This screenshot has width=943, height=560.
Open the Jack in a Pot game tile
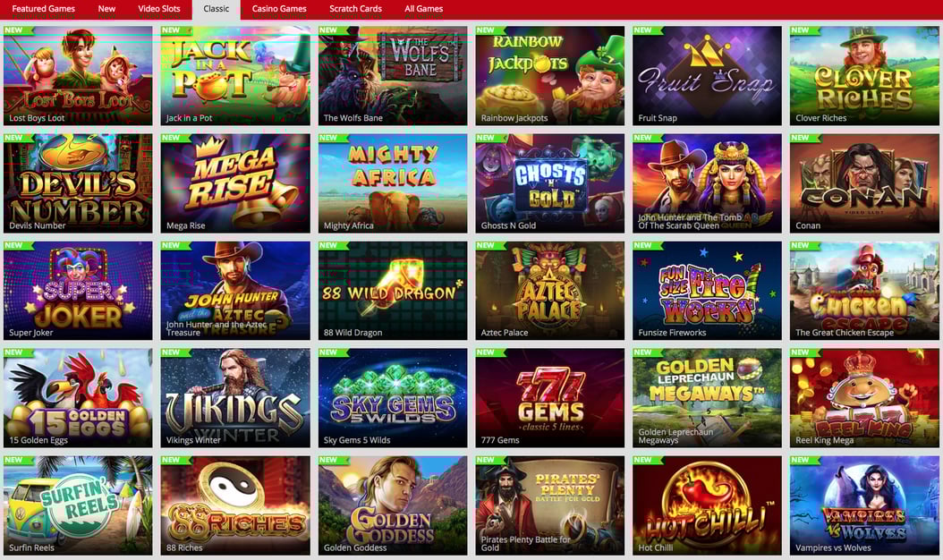point(235,76)
